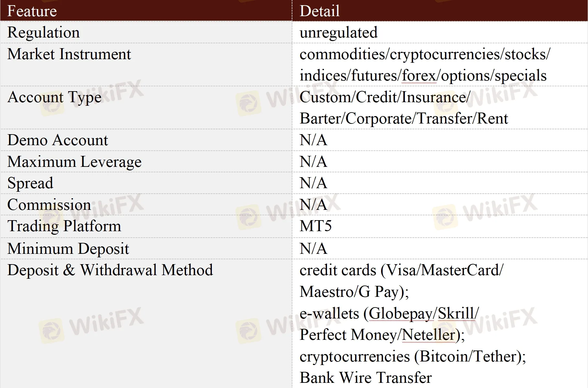Click the underlined word "Neteller"
Viewport: 588px width, 388px height.
428,335
